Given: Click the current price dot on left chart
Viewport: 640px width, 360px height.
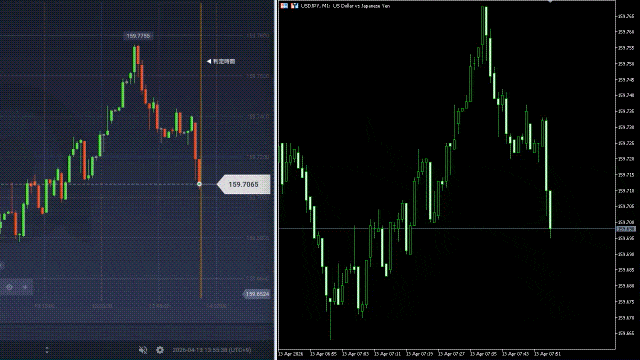Looking at the screenshot, I should point(199,184).
